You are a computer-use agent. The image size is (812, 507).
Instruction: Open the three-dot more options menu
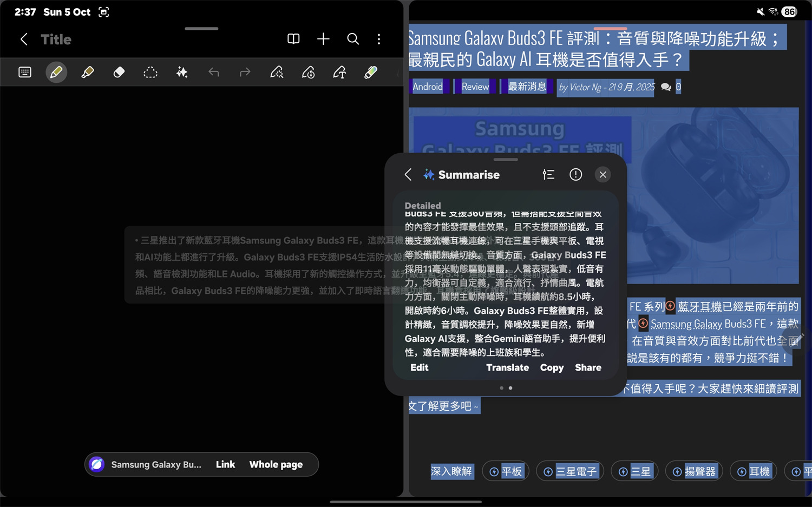click(x=379, y=39)
